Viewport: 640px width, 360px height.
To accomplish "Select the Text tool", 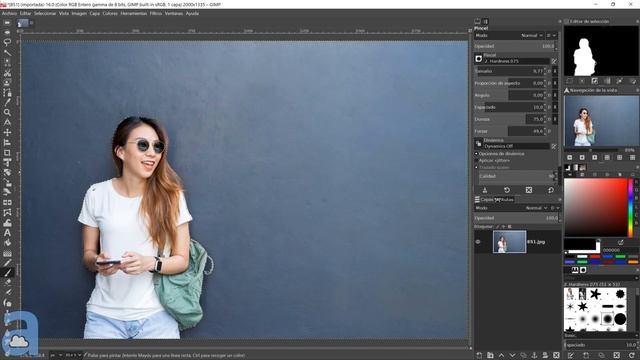I will click(7, 233).
